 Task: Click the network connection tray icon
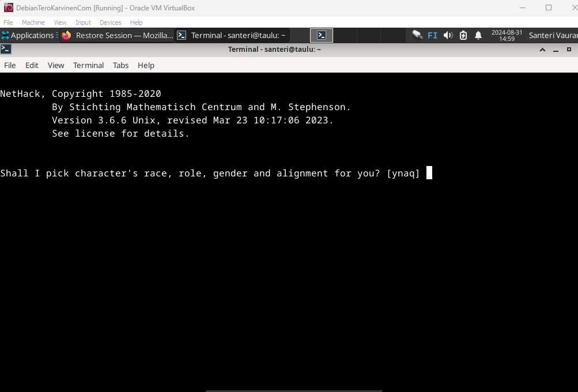click(417, 35)
